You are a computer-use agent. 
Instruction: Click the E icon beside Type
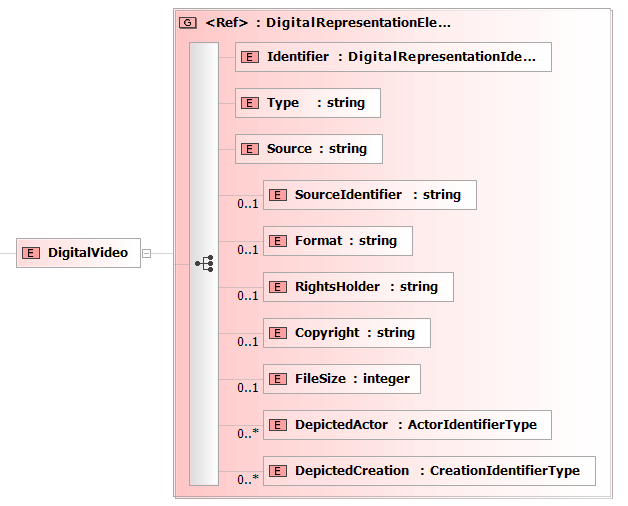[x=251, y=103]
